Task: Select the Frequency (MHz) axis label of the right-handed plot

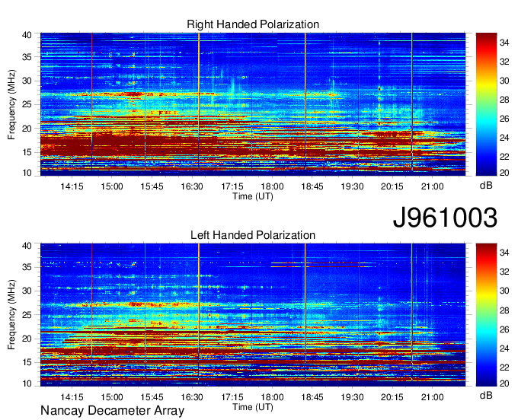Action: click(11, 104)
